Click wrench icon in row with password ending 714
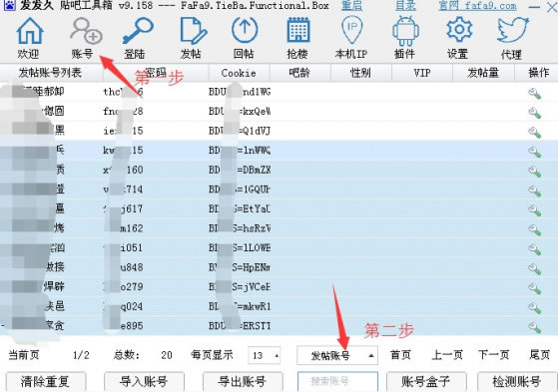This screenshot has width=558, height=392. tap(534, 192)
